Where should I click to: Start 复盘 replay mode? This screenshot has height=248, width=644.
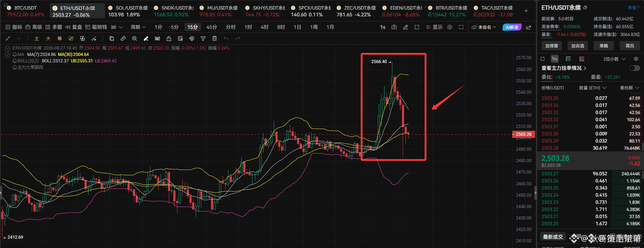click(x=74, y=27)
